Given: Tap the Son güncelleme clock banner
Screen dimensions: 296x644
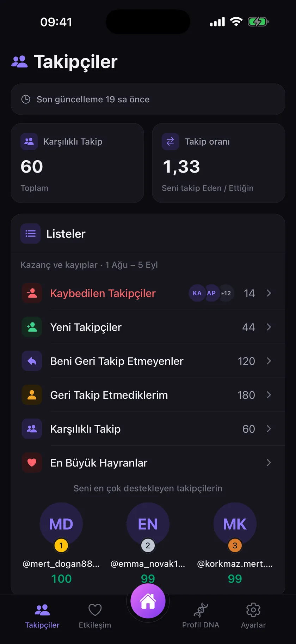Looking at the screenshot, I should (x=148, y=99).
